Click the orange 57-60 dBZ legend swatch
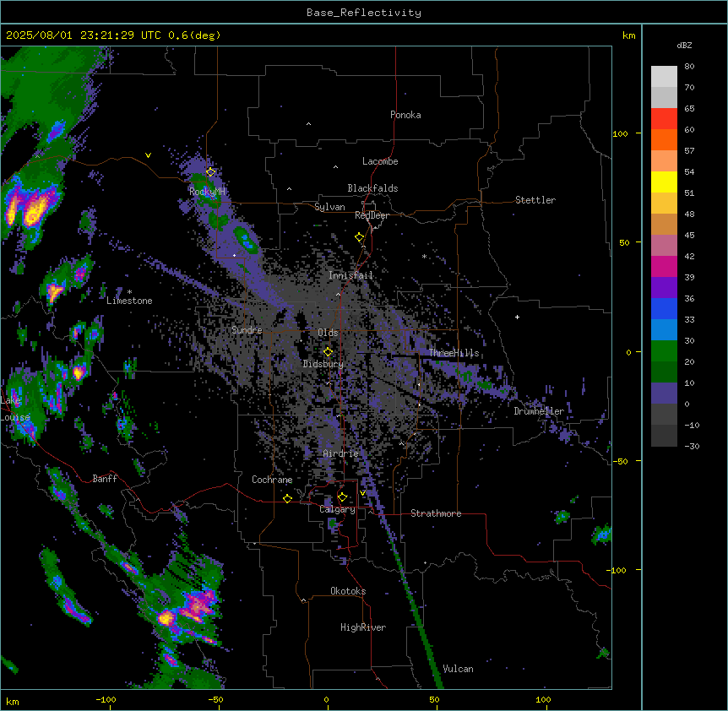Screen dimensions: 728x711 664,139
